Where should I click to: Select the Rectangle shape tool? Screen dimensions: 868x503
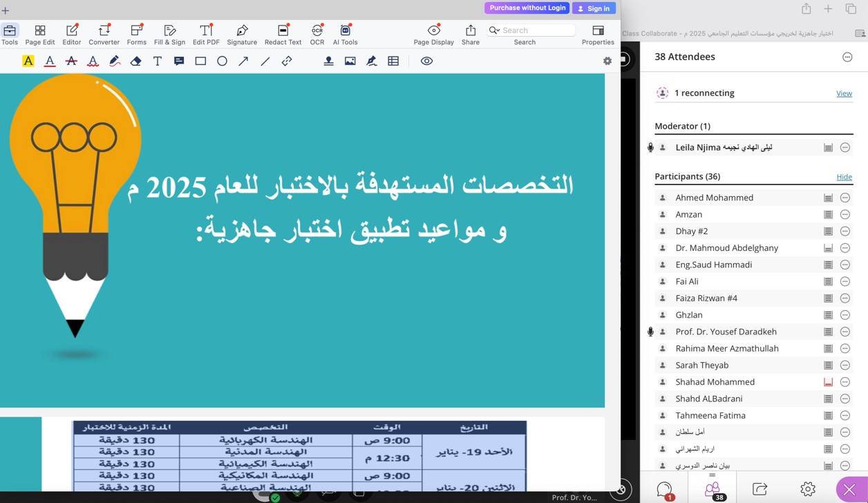click(200, 61)
